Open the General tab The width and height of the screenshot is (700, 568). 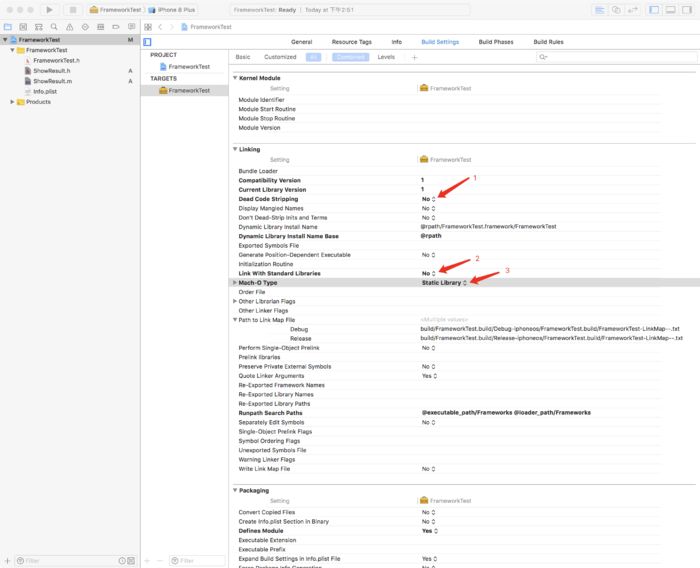pyautogui.click(x=301, y=42)
